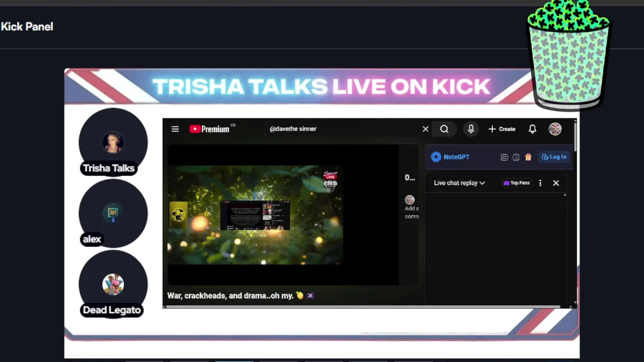This screenshot has height=362, width=644.
Task: Click the NoteGPT Log In button
Action: click(x=554, y=157)
